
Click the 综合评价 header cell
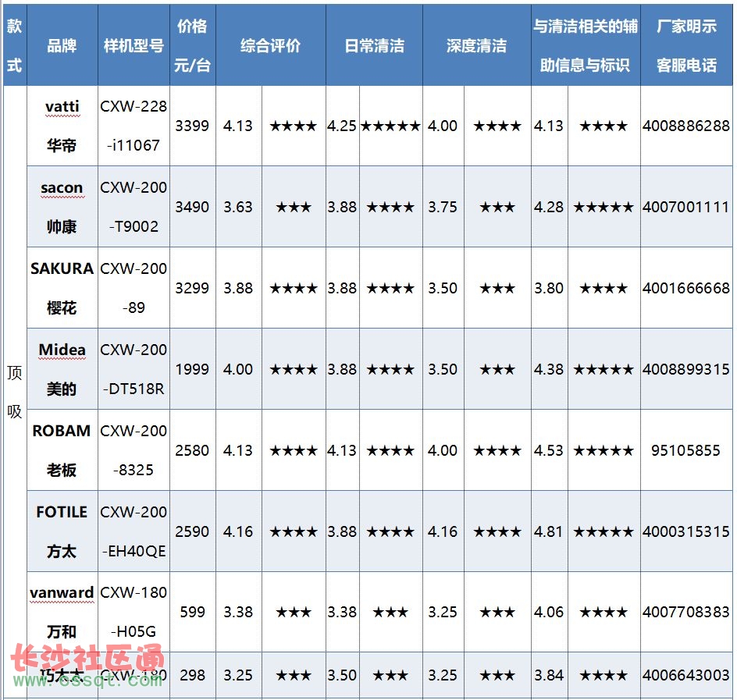[x=271, y=45]
